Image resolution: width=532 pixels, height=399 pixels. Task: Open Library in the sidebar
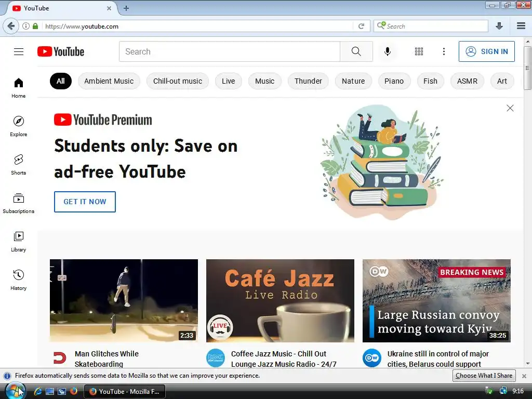click(x=19, y=242)
